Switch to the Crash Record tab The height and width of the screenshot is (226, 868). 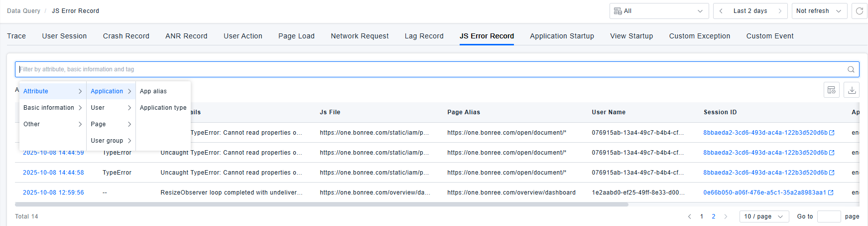tap(126, 36)
